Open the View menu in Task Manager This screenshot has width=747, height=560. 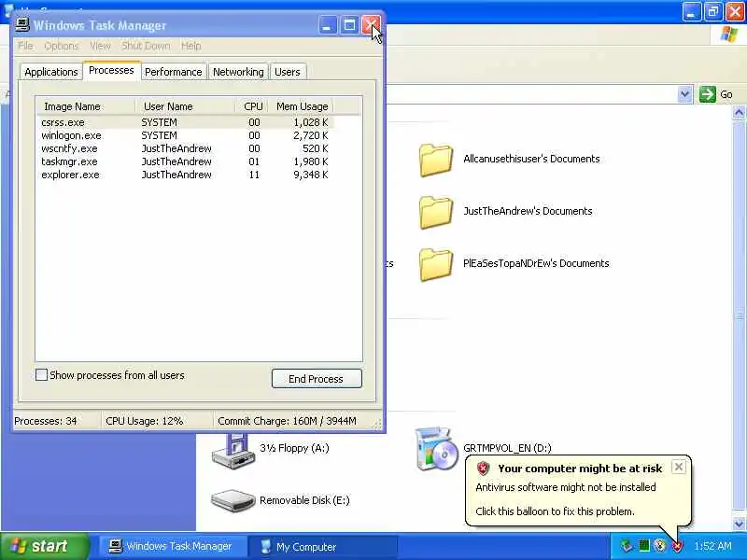click(x=100, y=46)
